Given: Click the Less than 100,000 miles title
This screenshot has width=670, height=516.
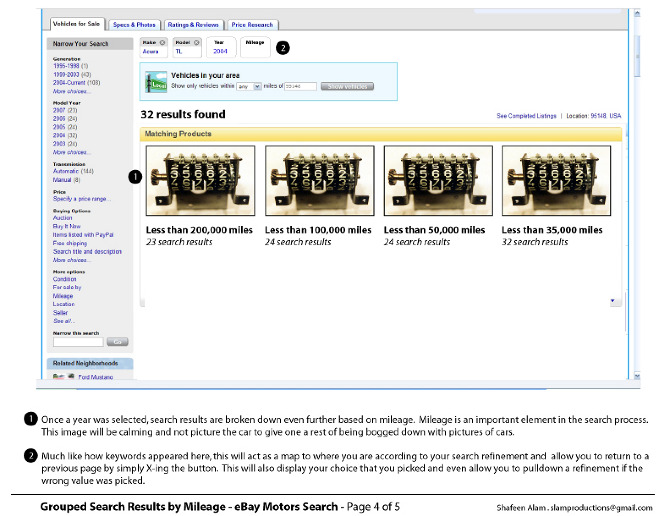Looking at the screenshot, I should (x=318, y=230).
